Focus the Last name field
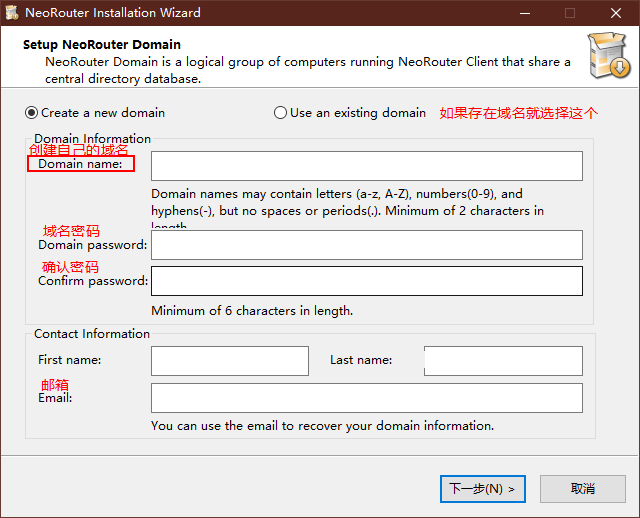The image size is (640, 518). pyautogui.click(x=503, y=361)
